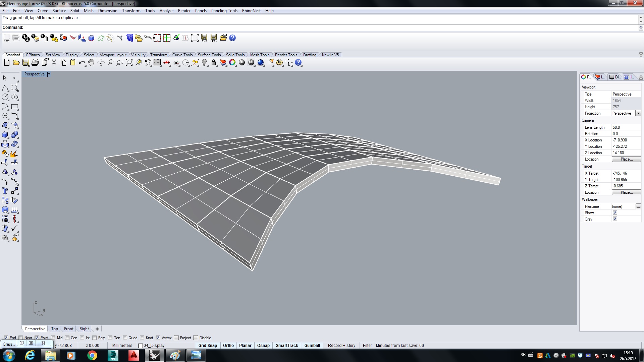Open the File menu
The height and width of the screenshot is (362, 644).
[5, 11]
